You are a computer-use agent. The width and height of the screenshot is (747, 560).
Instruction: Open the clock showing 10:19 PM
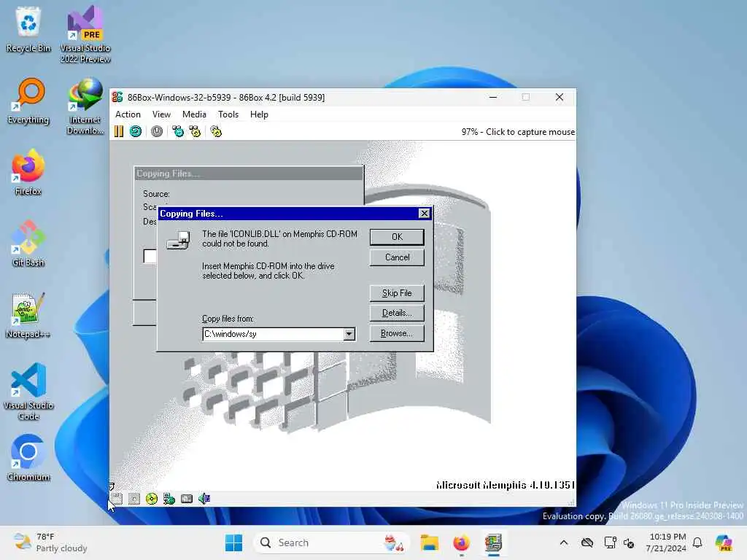(x=666, y=542)
